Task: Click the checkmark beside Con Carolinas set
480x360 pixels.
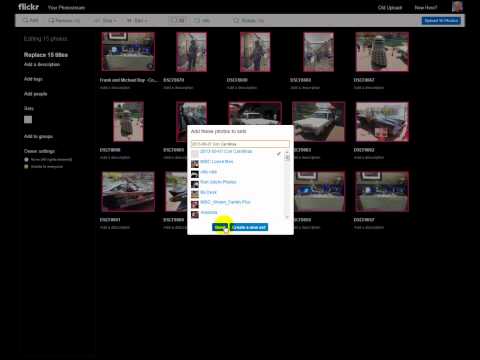Action: point(278,154)
